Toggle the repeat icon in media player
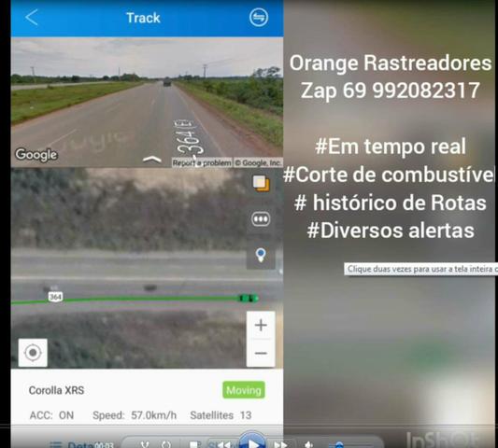The image size is (498, 448). (166, 445)
